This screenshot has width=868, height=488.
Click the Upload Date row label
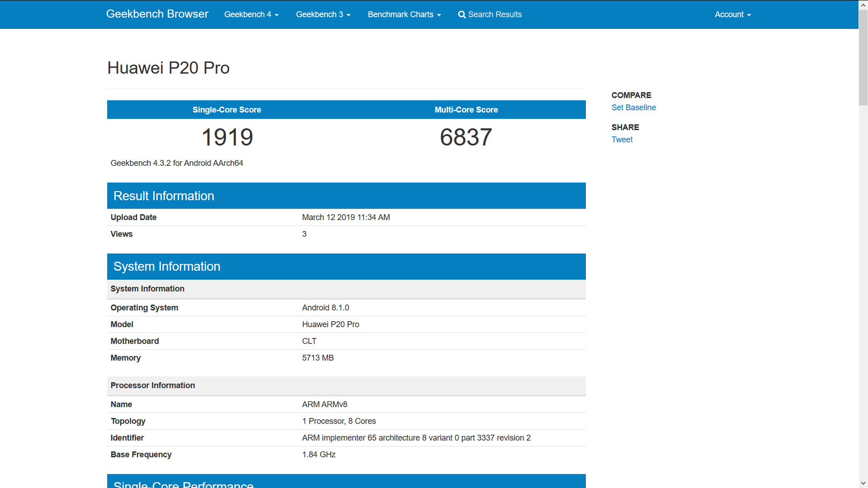(x=133, y=217)
